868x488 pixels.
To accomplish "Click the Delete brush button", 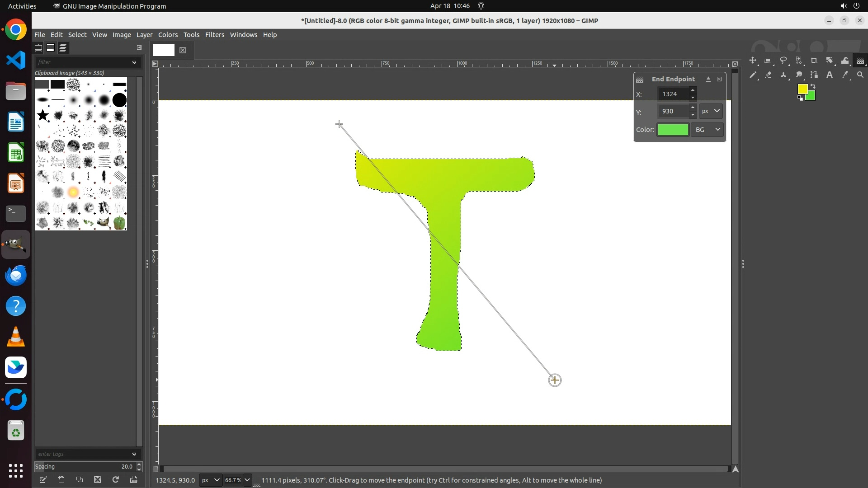I will click(98, 480).
